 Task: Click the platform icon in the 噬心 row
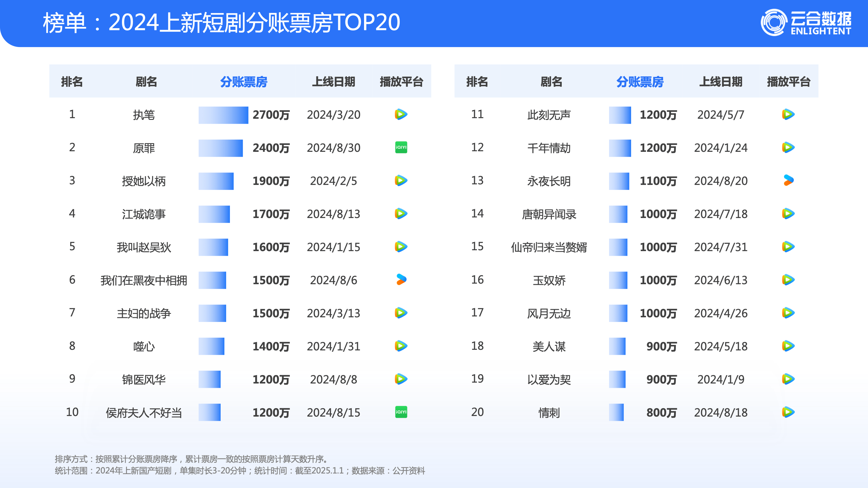[x=401, y=346]
